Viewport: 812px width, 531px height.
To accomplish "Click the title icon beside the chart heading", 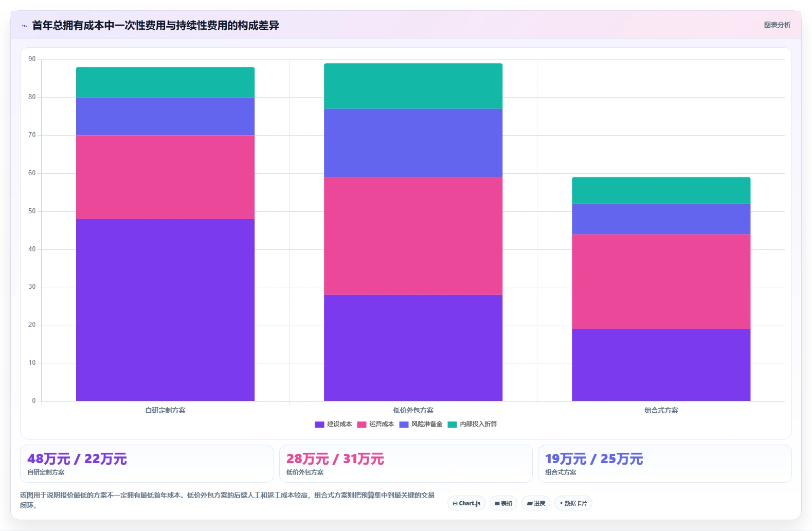I will [x=24, y=25].
